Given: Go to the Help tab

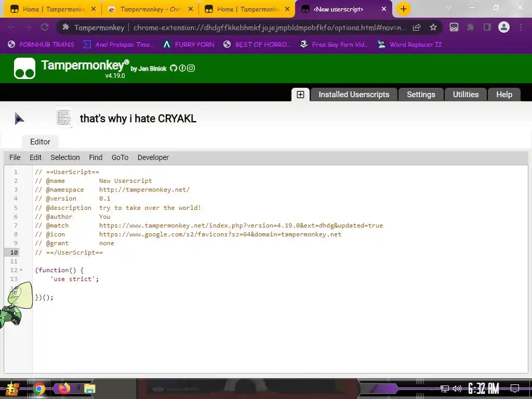Looking at the screenshot, I should (x=504, y=95).
